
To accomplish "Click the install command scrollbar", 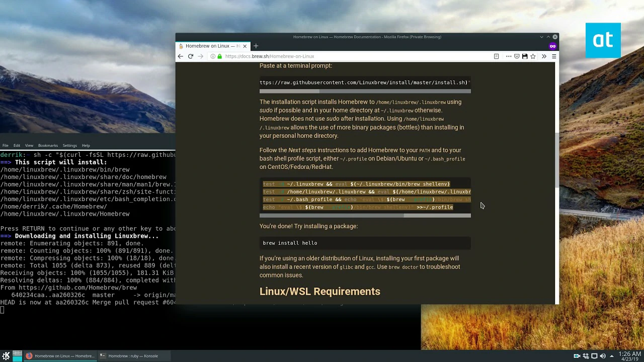I will (365, 92).
